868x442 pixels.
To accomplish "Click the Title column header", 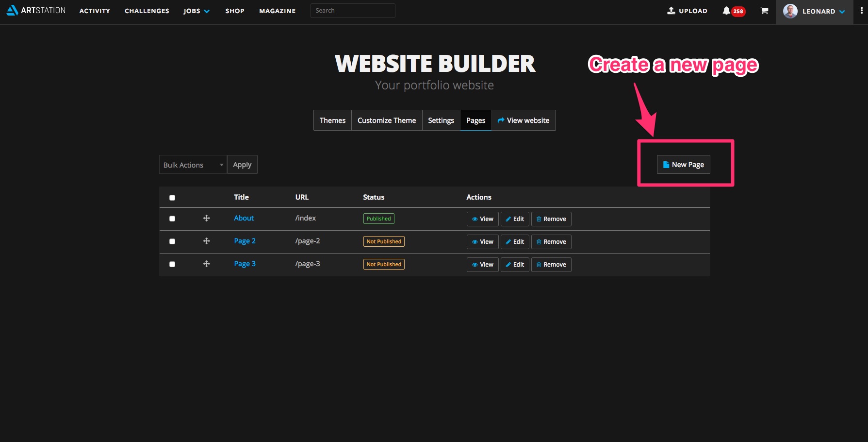I will pos(241,197).
